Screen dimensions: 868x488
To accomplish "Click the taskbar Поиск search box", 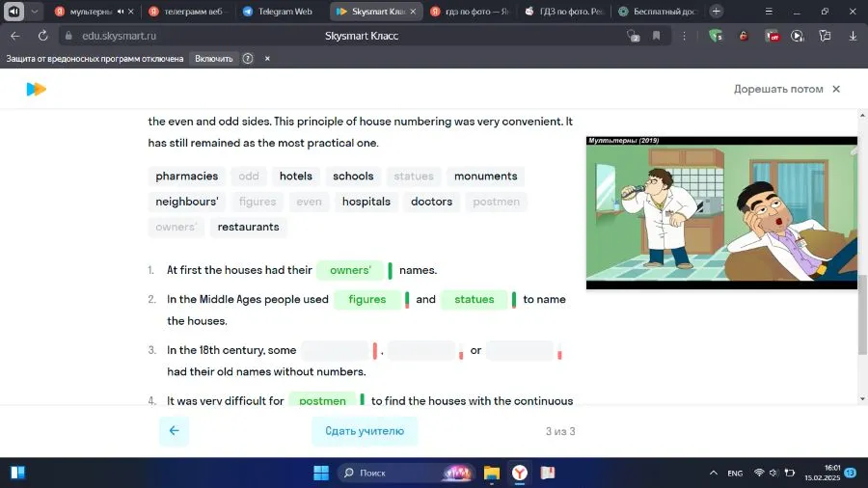I will [x=406, y=473].
